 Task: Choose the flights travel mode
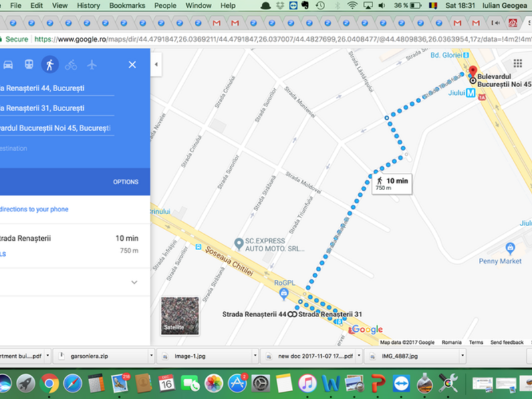click(92, 65)
